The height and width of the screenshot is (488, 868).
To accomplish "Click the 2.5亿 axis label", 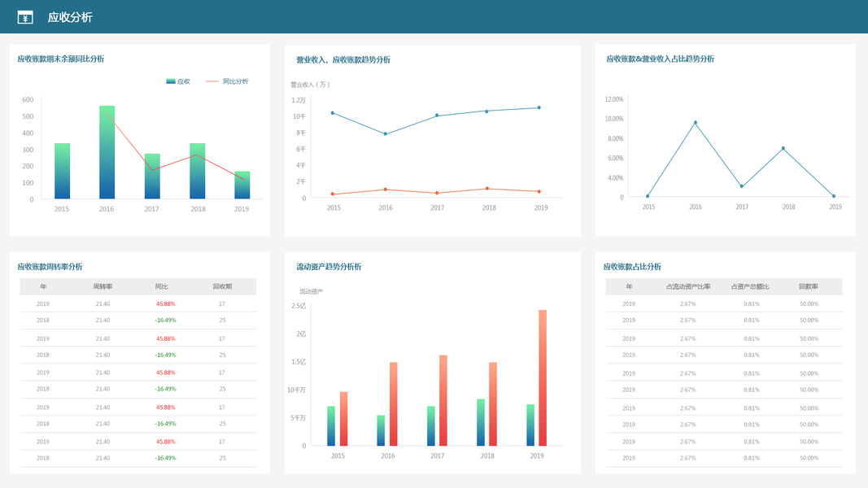I will point(299,306).
